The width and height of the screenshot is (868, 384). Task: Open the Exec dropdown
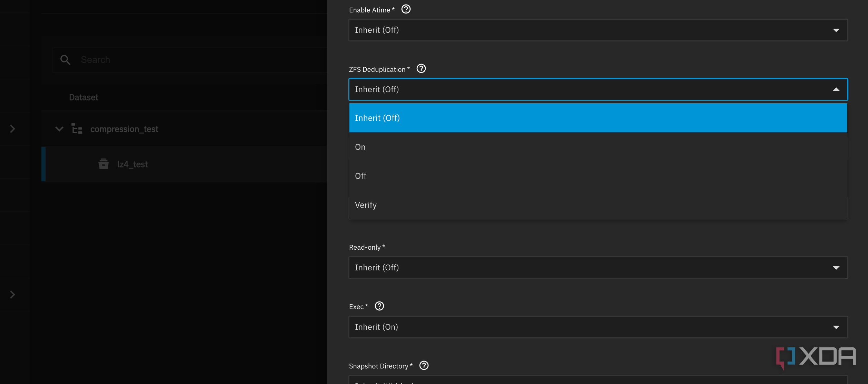[598, 327]
